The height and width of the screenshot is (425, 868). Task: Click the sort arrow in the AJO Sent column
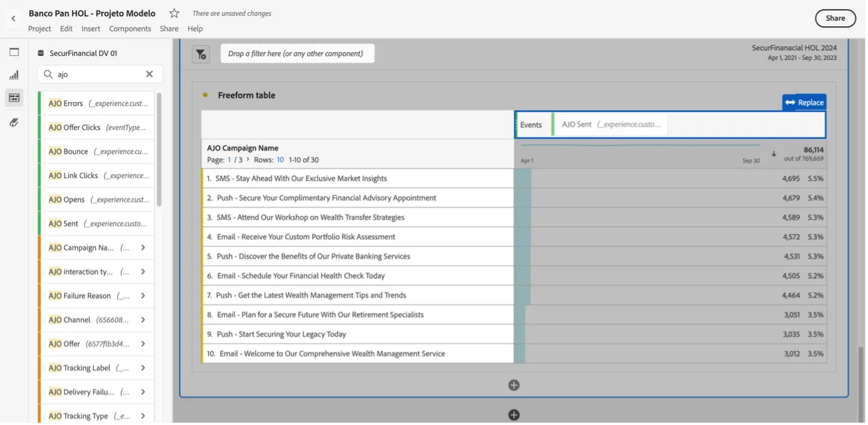(x=773, y=154)
